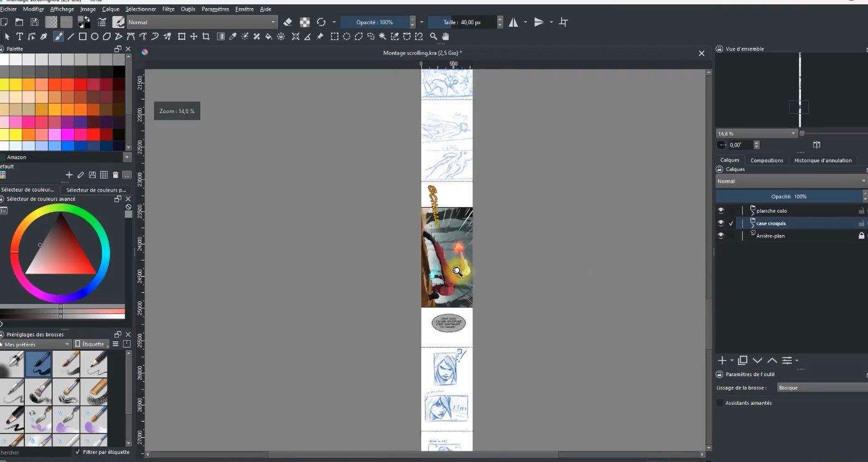
Task: Open the Filtre menu
Action: pyautogui.click(x=168, y=9)
